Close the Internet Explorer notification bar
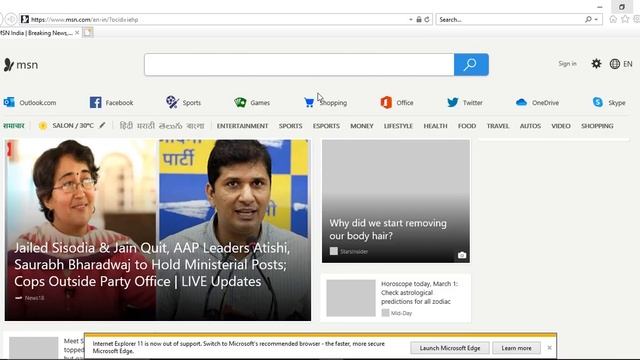Screen dimensions: 640x360 point(549,348)
